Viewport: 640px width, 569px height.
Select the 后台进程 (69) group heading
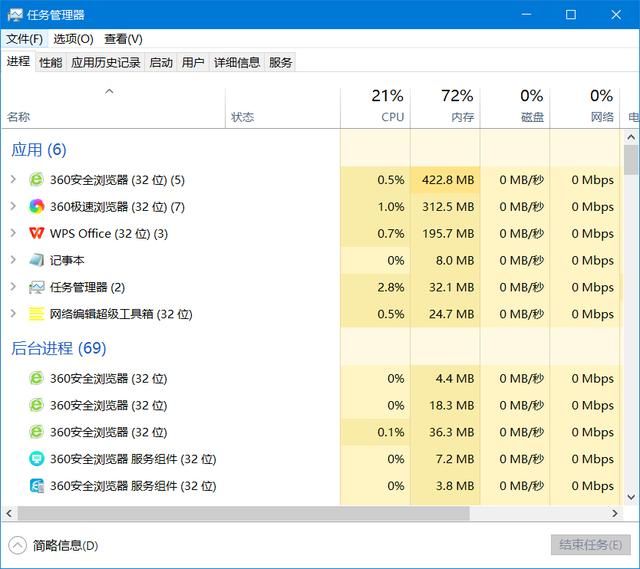tap(59, 348)
